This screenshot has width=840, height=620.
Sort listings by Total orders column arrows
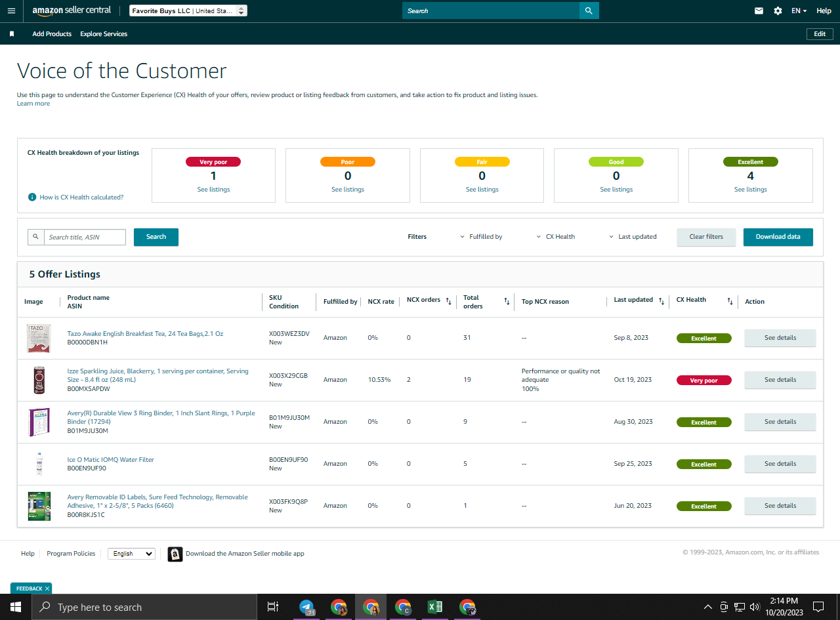pos(507,301)
